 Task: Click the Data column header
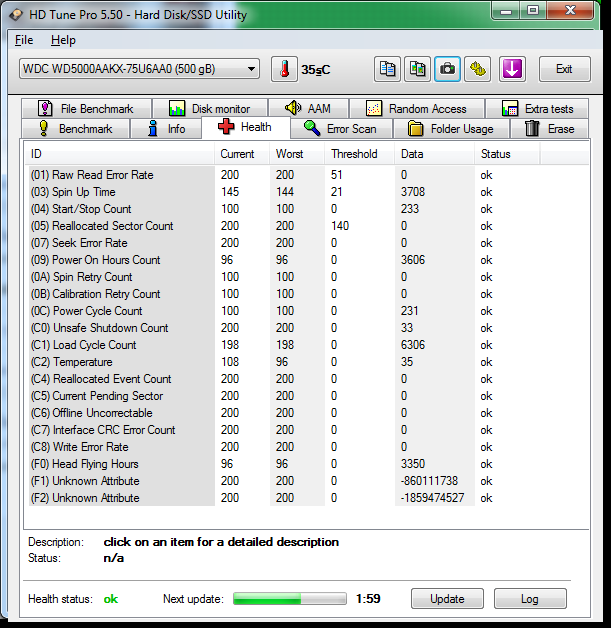coord(434,154)
